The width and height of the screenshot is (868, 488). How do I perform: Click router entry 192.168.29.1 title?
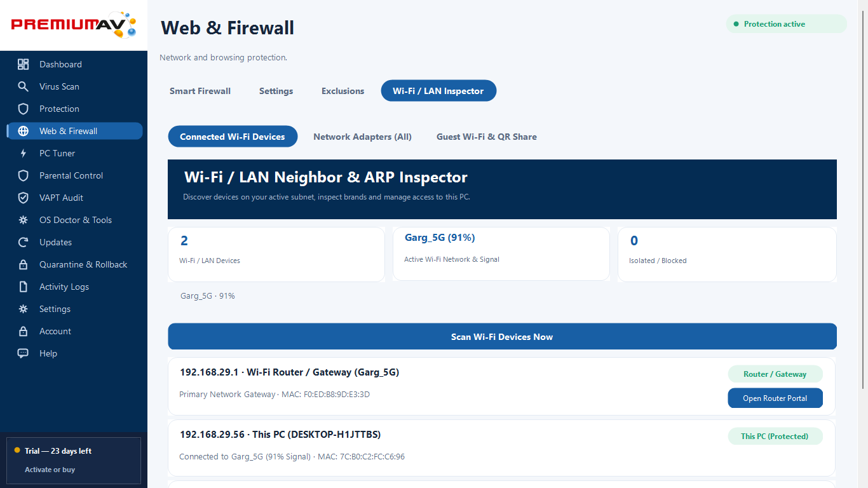click(290, 372)
